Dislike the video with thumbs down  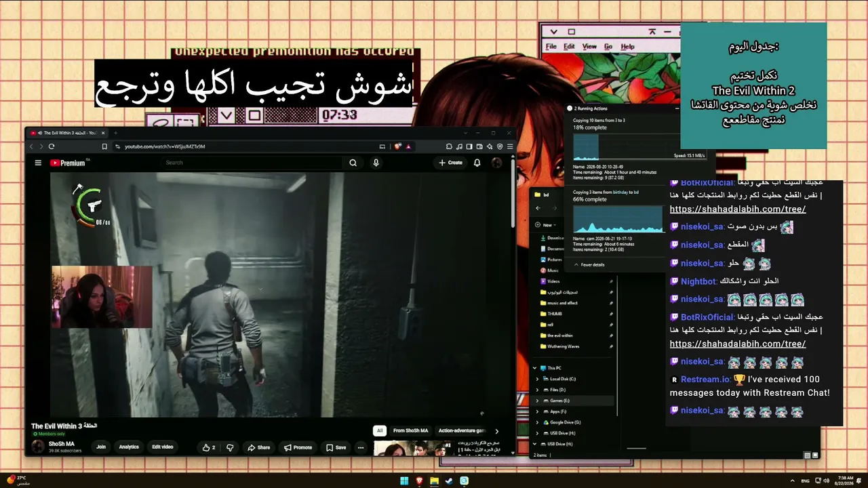[230, 447]
